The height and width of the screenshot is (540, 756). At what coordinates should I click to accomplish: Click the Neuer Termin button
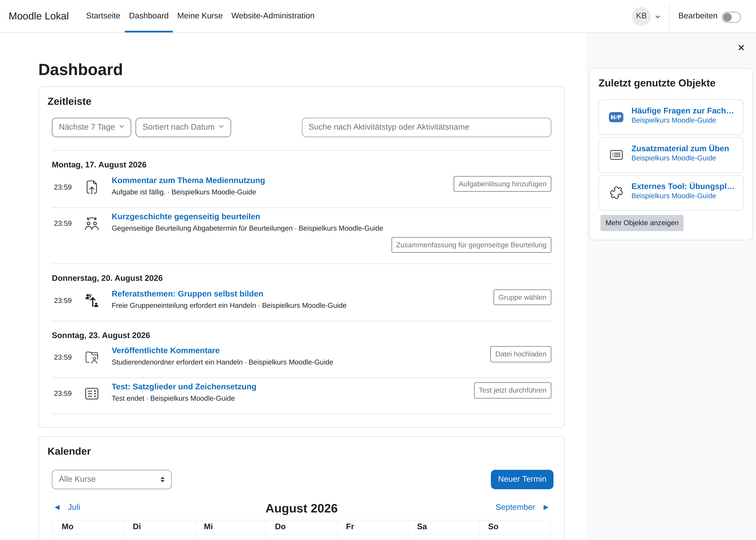522,480
